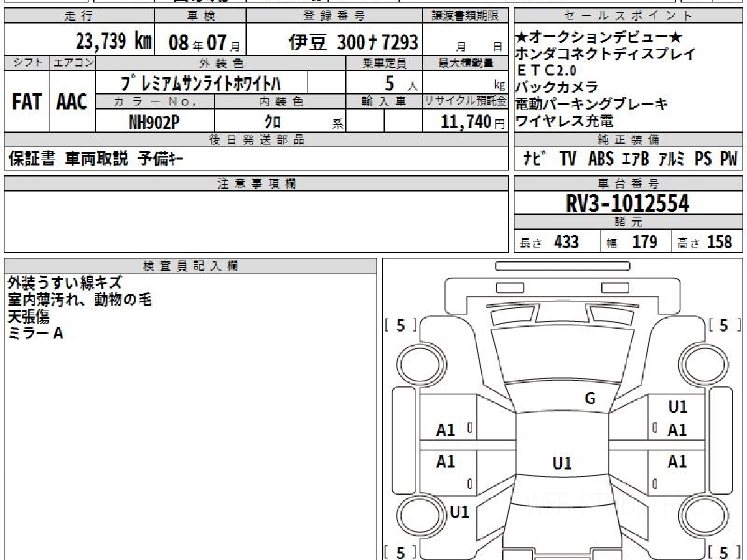Click PW in genuine equipment row
This screenshot has width=747, height=560.
coord(728,159)
